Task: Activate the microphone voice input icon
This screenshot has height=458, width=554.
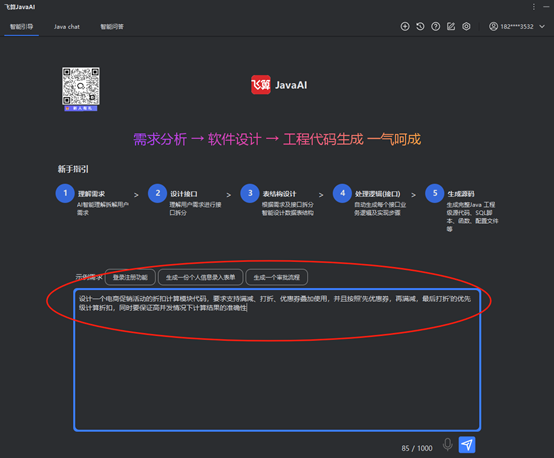Action: (x=448, y=445)
